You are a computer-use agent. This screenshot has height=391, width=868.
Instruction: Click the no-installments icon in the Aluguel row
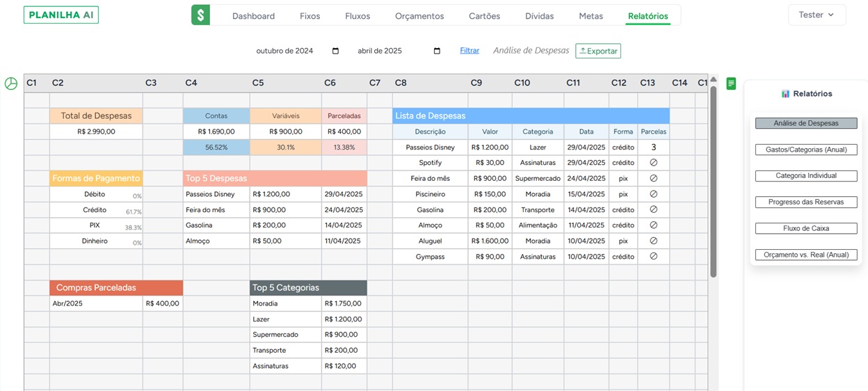click(x=653, y=241)
